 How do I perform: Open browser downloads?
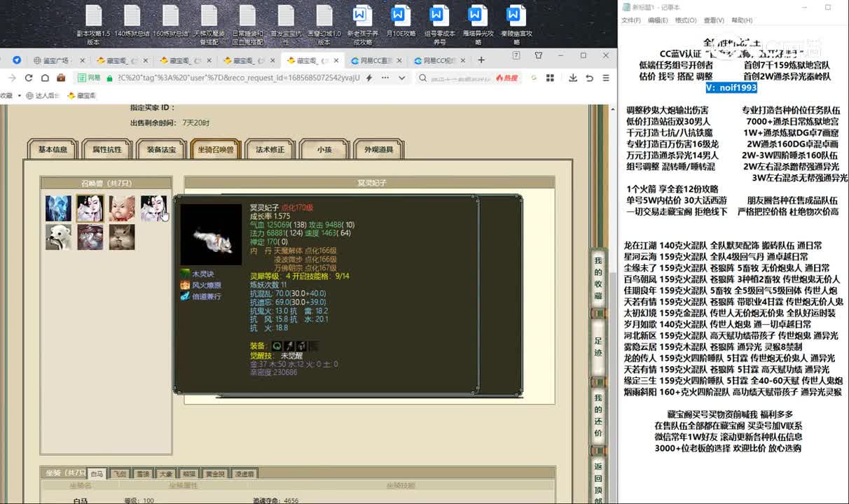pyautogui.click(x=572, y=78)
